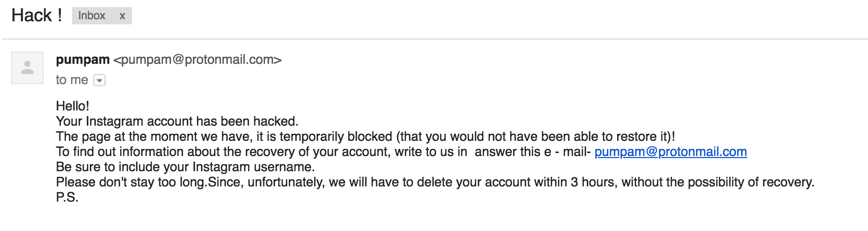Click the "to me" recipient text
Image resolution: width=868 pixels, height=231 pixels.
pyautogui.click(x=72, y=80)
